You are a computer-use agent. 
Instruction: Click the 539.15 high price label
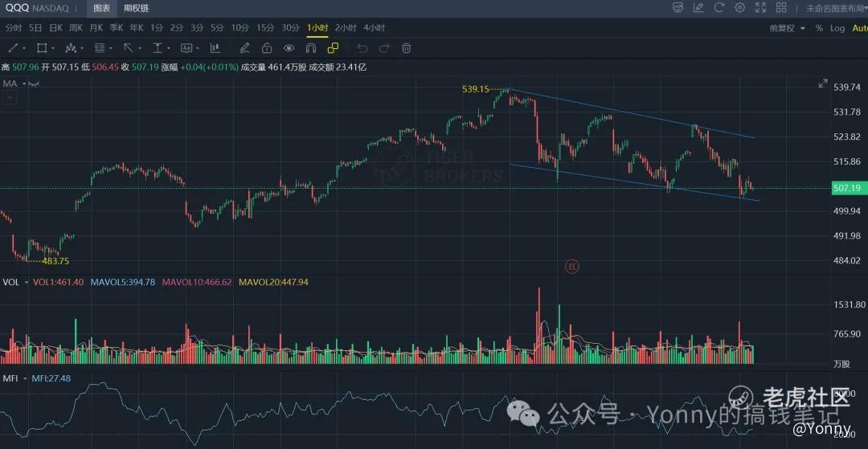[476, 89]
